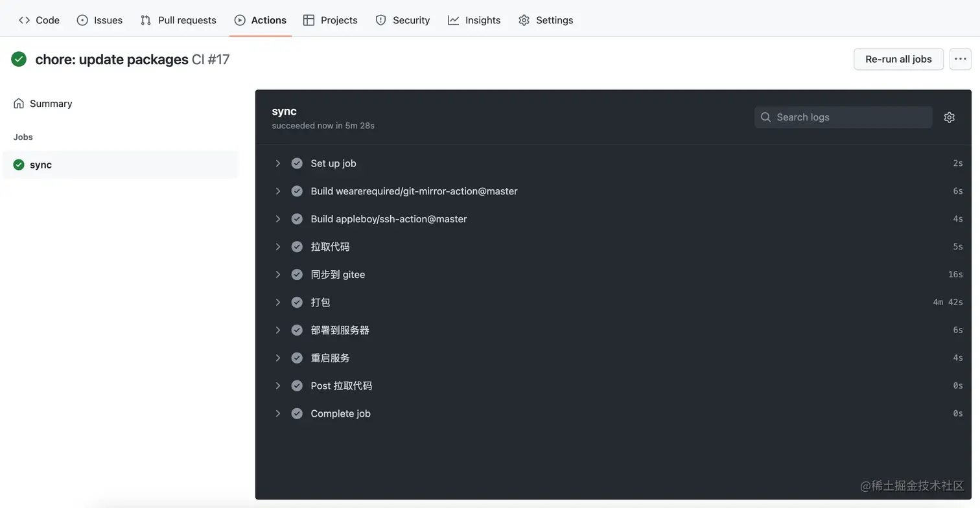Click the 4m 42s duration text
Image resolution: width=980 pixels, height=508 pixels.
[x=948, y=303]
